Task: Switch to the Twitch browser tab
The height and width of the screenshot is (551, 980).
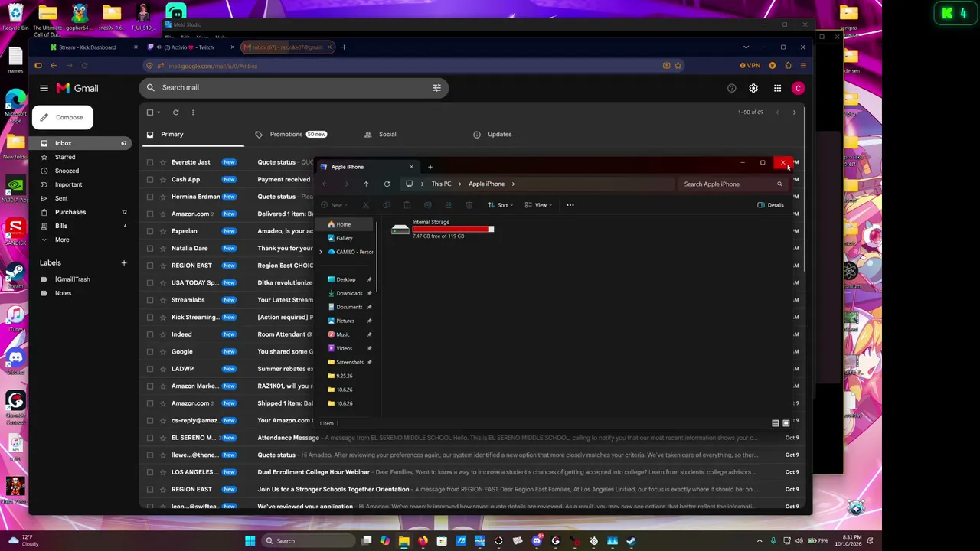Action: click(x=188, y=47)
